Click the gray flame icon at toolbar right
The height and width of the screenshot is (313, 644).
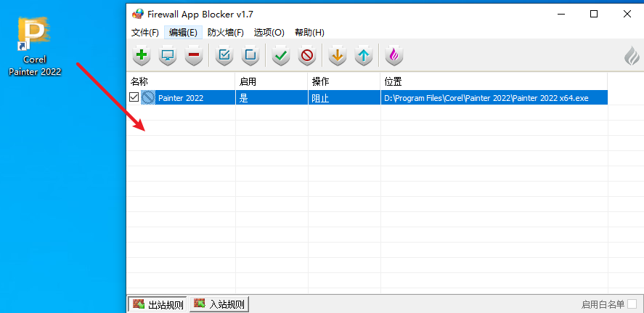click(x=632, y=56)
